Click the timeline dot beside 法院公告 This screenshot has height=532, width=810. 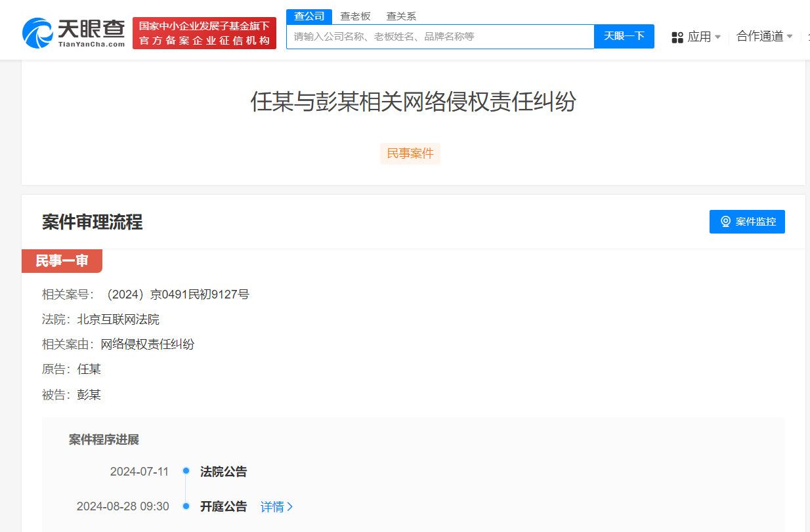point(186,472)
